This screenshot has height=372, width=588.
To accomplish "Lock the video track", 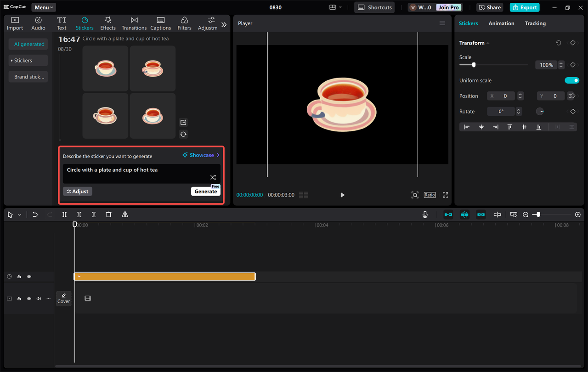I will [19, 298].
